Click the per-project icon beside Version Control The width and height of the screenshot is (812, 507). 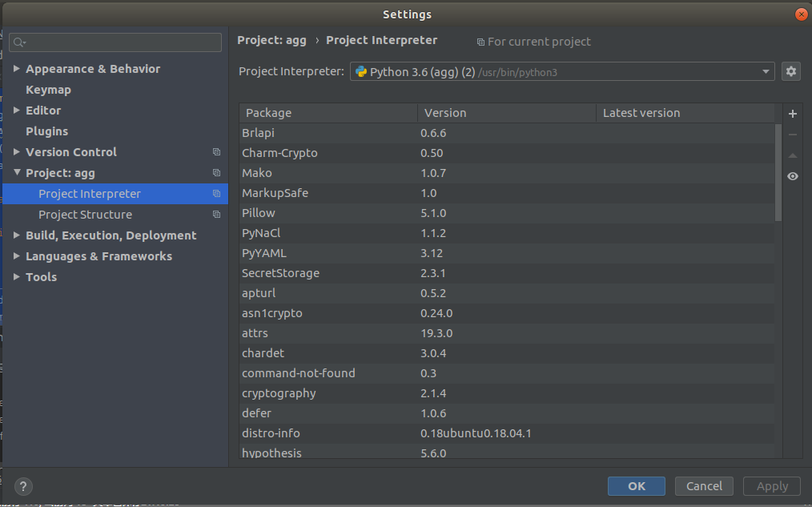click(x=216, y=152)
